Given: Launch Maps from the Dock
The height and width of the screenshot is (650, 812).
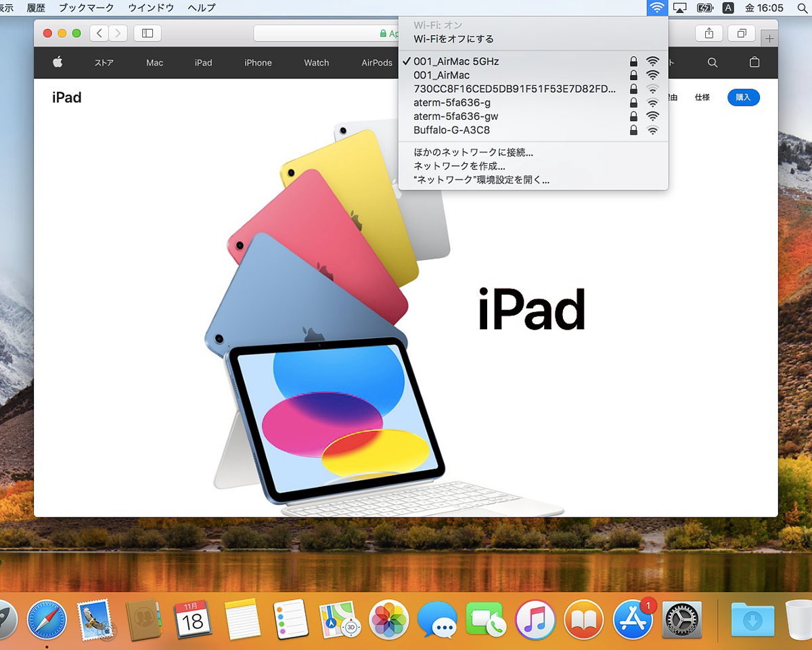Looking at the screenshot, I should click(340, 620).
